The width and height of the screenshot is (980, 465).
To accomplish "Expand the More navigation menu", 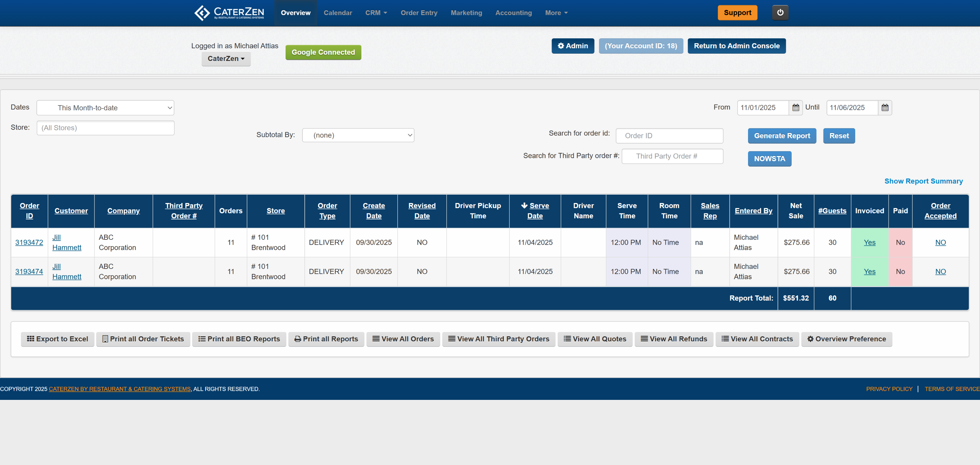I will coord(556,13).
